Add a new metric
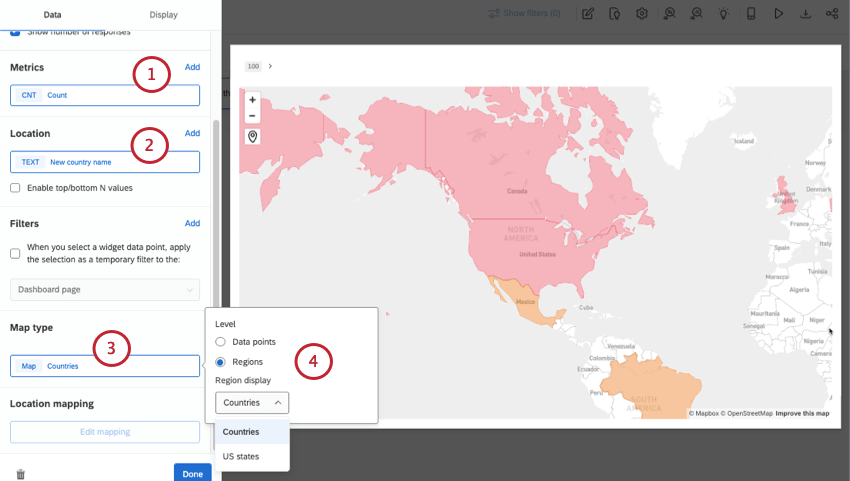The height and width of the screenshot is (481, 850). click(192, 67)
